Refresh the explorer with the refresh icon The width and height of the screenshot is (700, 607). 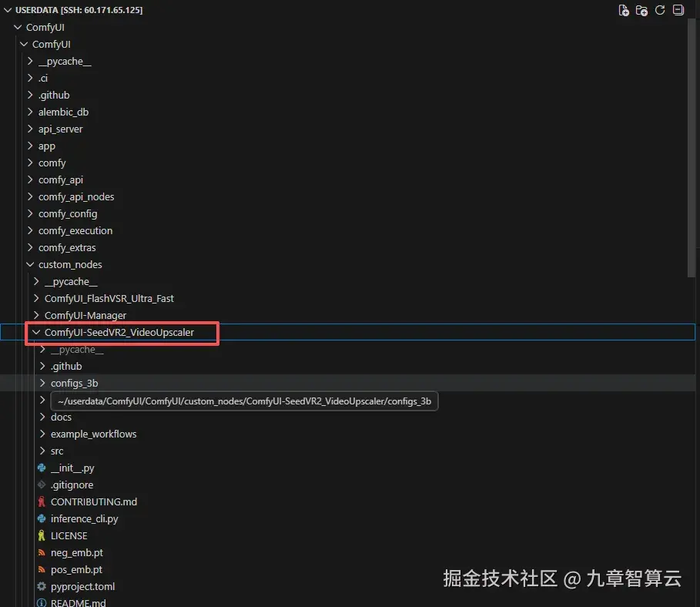(x=660, y=10)
